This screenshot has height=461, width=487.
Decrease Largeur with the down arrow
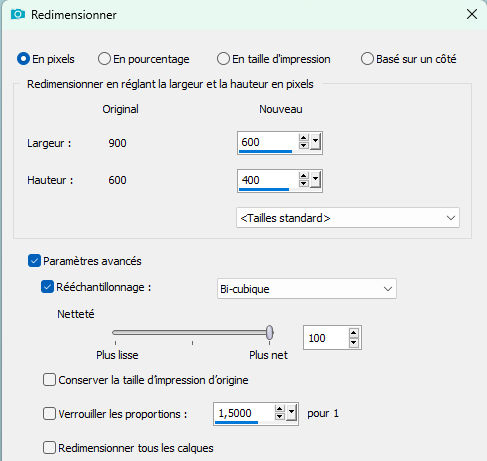[303, 146]
